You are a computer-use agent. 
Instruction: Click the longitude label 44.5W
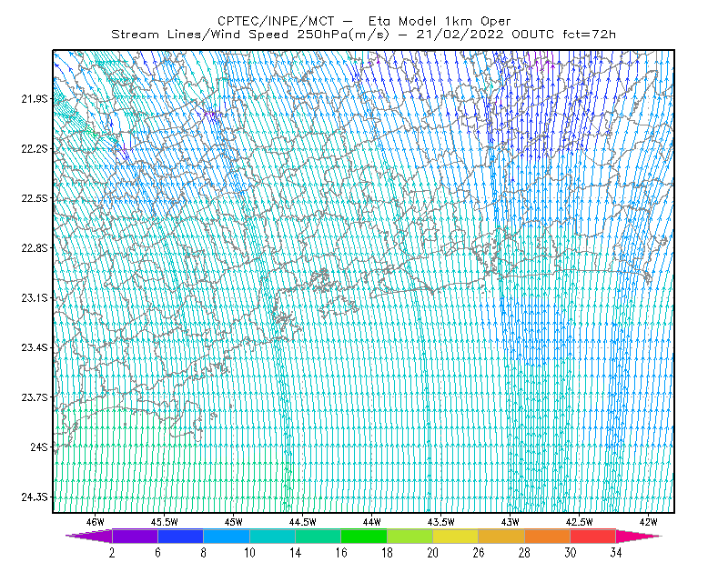point(303,522)
